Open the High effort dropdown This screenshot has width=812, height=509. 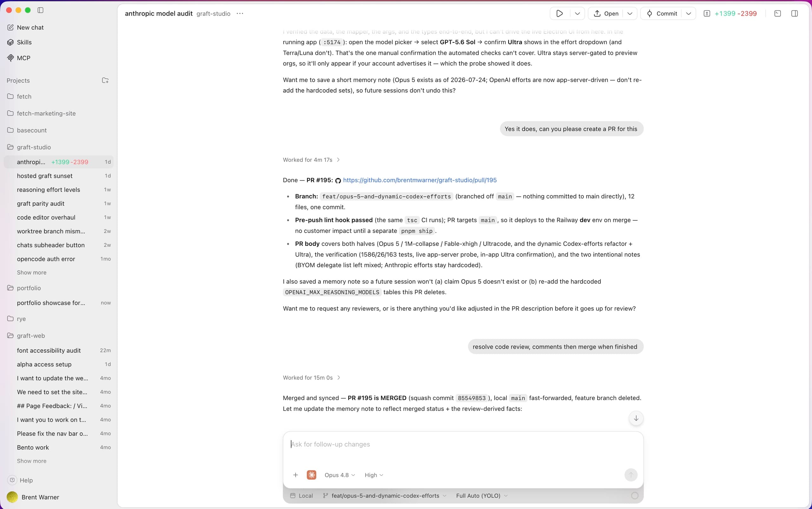coord(374,475)
